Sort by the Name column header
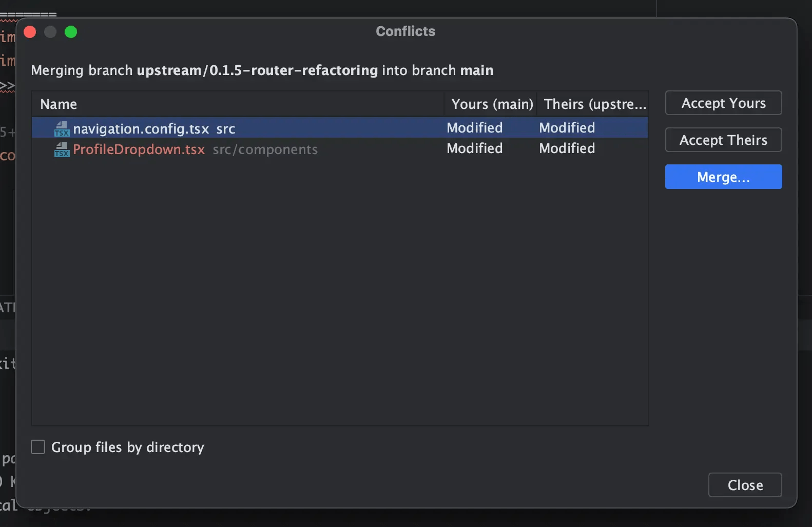The image size is (812, 527). point(59,104)
